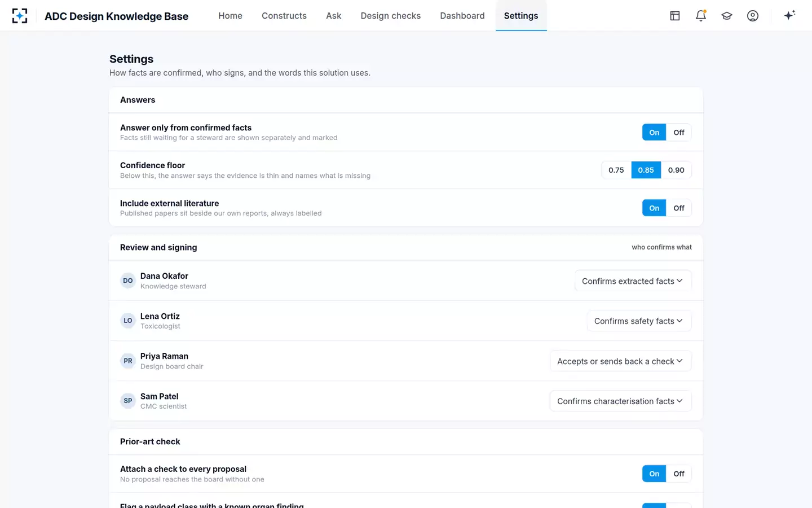Open the Design checks tab
The width and height of the screenshot is (812, 508).
391,16
